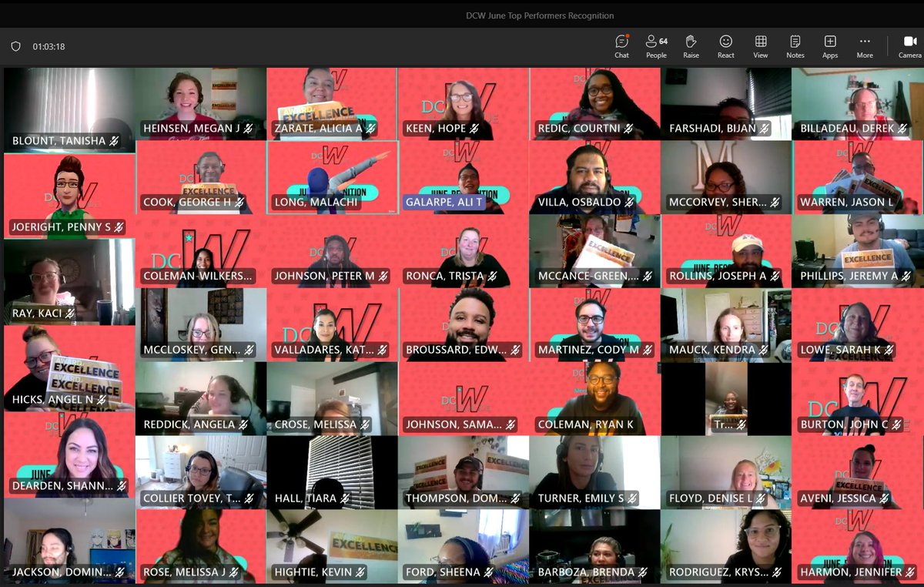Select KEEN, HOPE video tile
This screenshot has height=587, width=924.
(463, 104)
